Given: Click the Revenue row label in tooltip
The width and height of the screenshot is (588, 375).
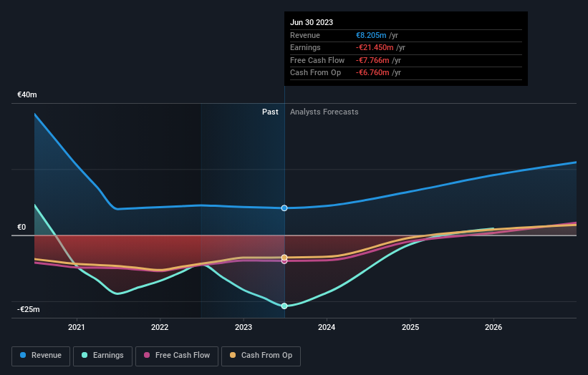Looking at the screenshot, I should (x=305, y=35).
